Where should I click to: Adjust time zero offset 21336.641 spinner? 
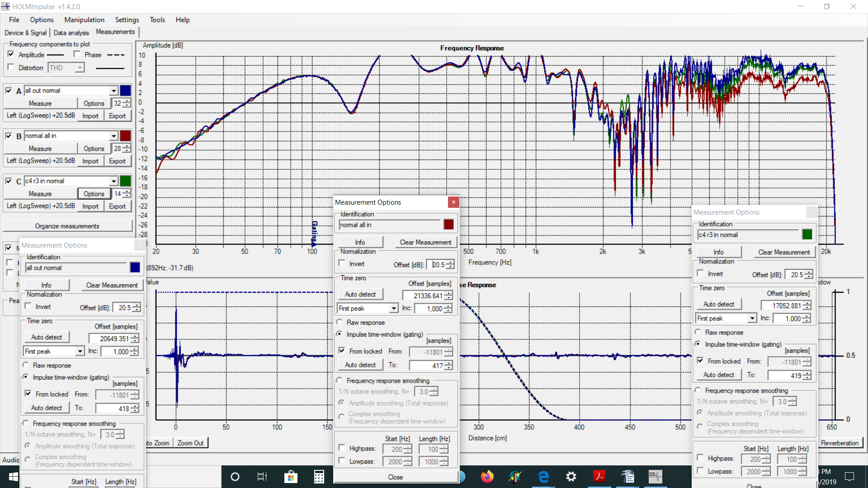point(448,296)
